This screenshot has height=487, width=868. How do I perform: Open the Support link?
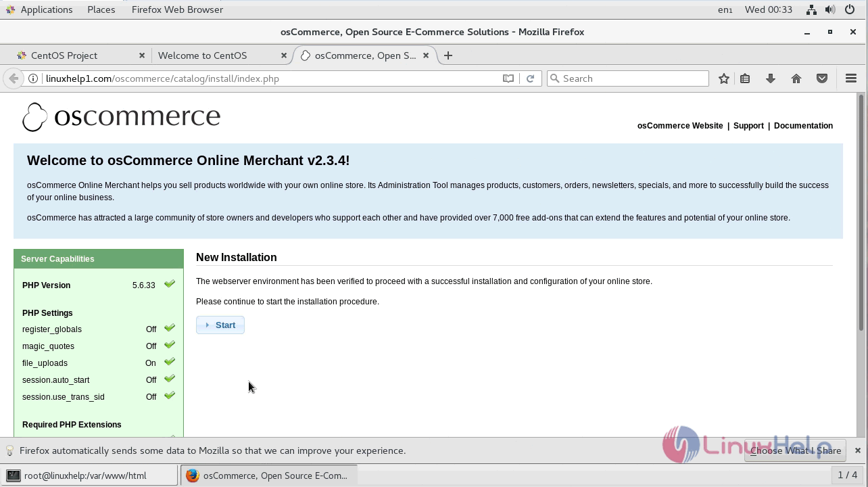coord(748,126)
